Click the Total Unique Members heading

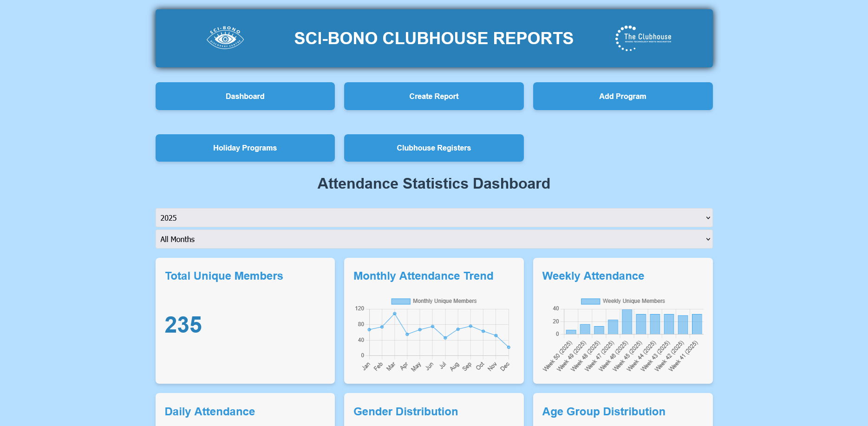click(224, 275)
